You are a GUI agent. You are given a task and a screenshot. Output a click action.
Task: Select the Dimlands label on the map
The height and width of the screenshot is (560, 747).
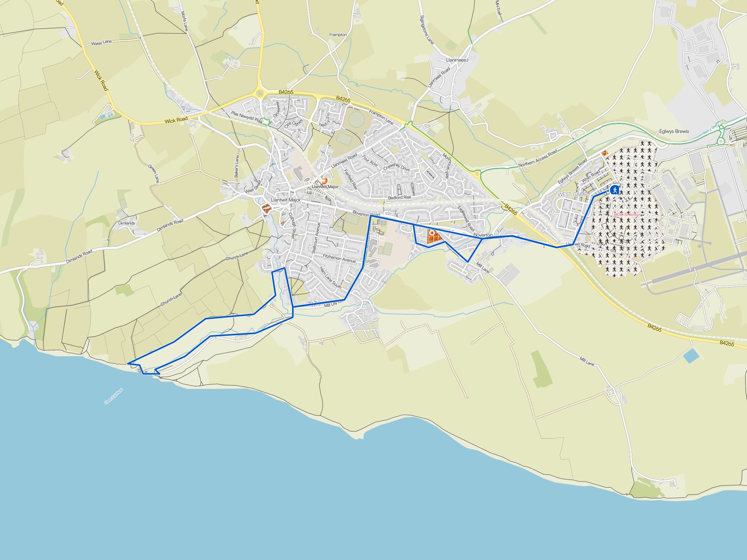[127, 223]
